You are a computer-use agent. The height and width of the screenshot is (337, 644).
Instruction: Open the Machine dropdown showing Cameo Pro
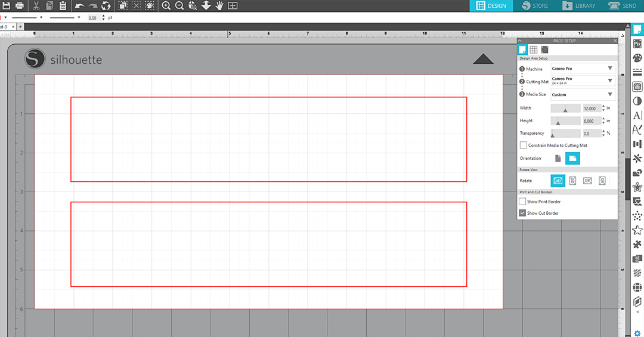(x=583, y=68)
